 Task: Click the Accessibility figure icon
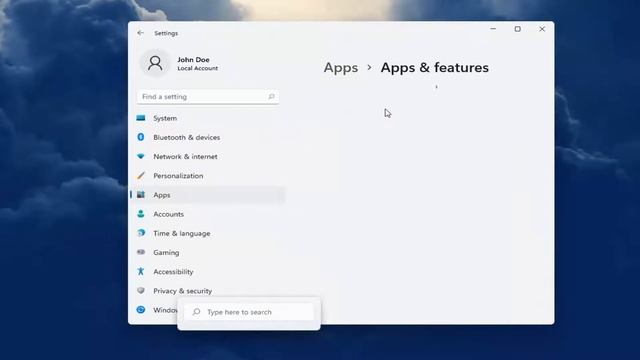coord(141,271)
